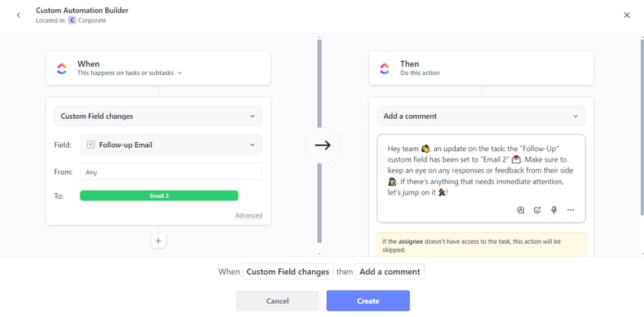The width and height of the screenshot is (644, 317).
Task: Open the Advanced link
Action: click(248, 215)
